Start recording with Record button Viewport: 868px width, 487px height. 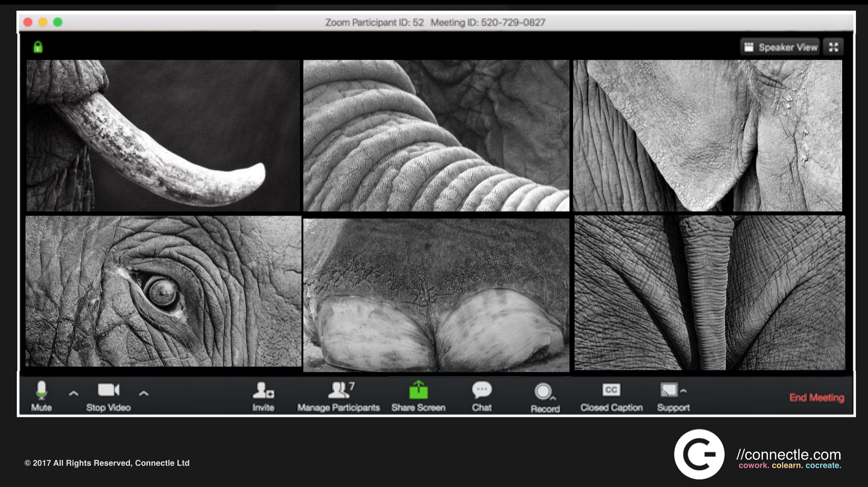(543, 392)
